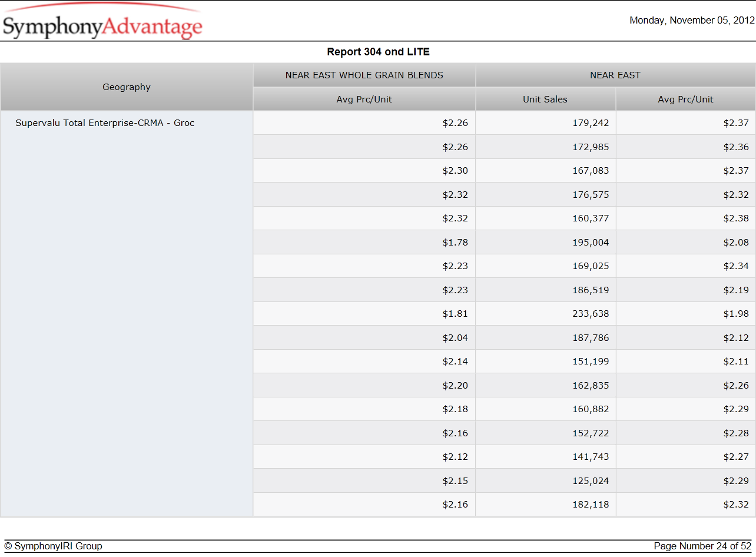Select unit sales value 141,743
The image size is (756, 557).
tap(591, 457)
